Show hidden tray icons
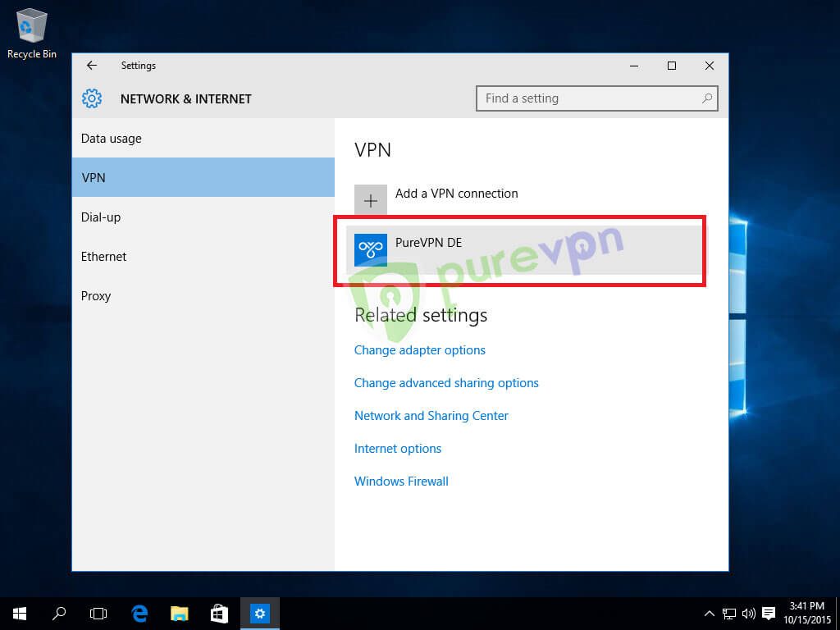This screenshot has height=630, width=840. point(709,614)
